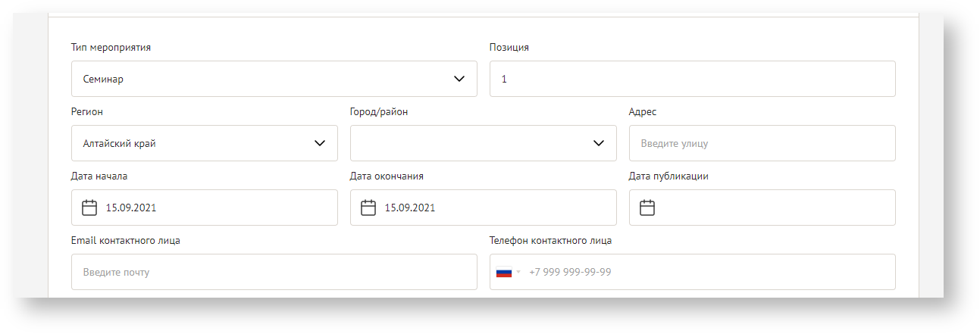The image size is (980, 334).
Task: Focus the Адрес field with Введите улицу
Action: (761, 143)
